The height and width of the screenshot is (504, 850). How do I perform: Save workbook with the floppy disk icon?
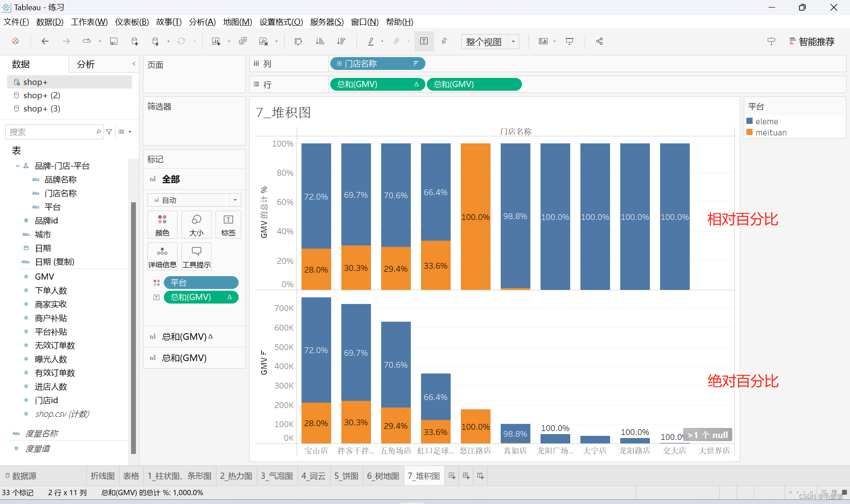point(114,41)
